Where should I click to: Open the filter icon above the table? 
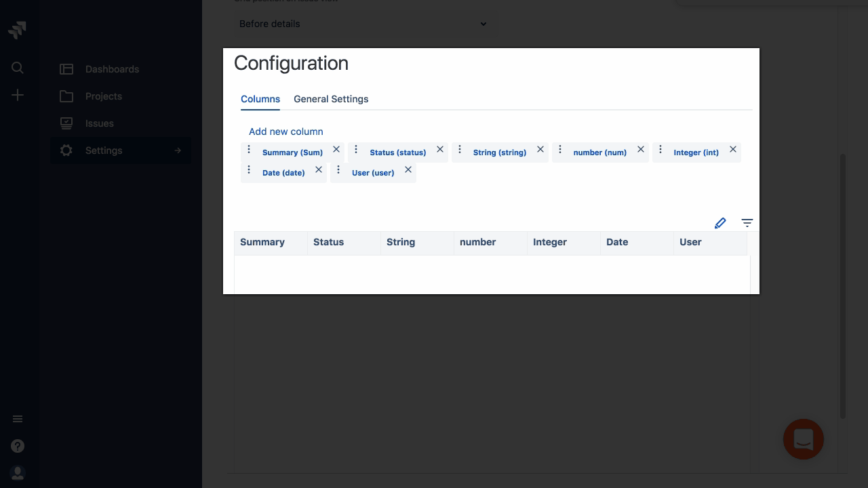click(x=747, y=223)
